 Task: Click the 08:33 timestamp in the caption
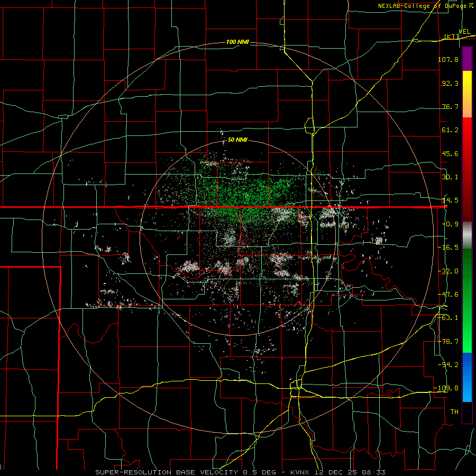coord(375,472)
